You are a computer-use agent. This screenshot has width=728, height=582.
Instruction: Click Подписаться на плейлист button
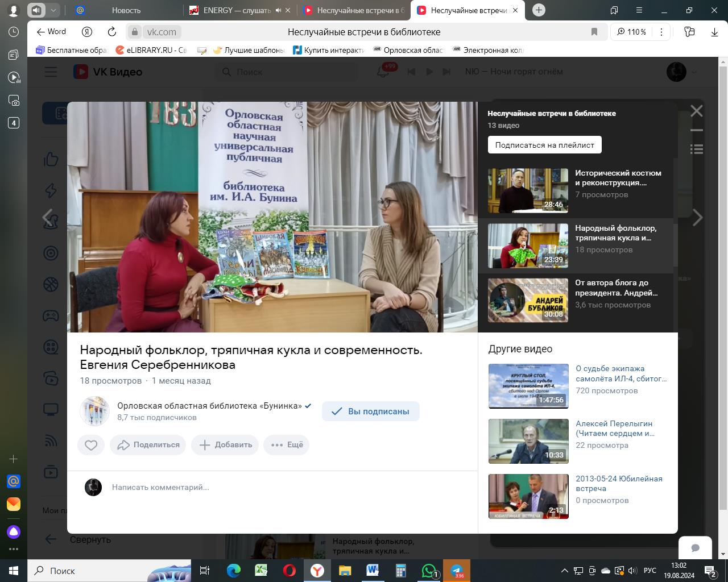click(544, 145)
